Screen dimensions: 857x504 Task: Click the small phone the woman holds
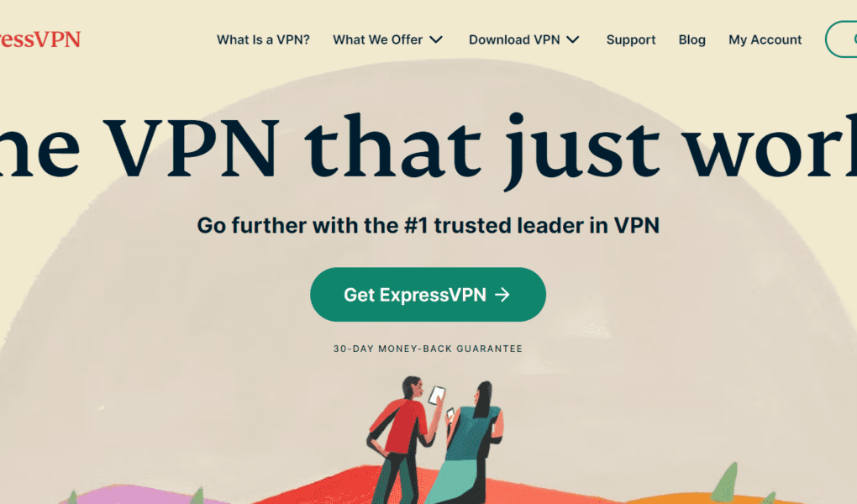450,414
